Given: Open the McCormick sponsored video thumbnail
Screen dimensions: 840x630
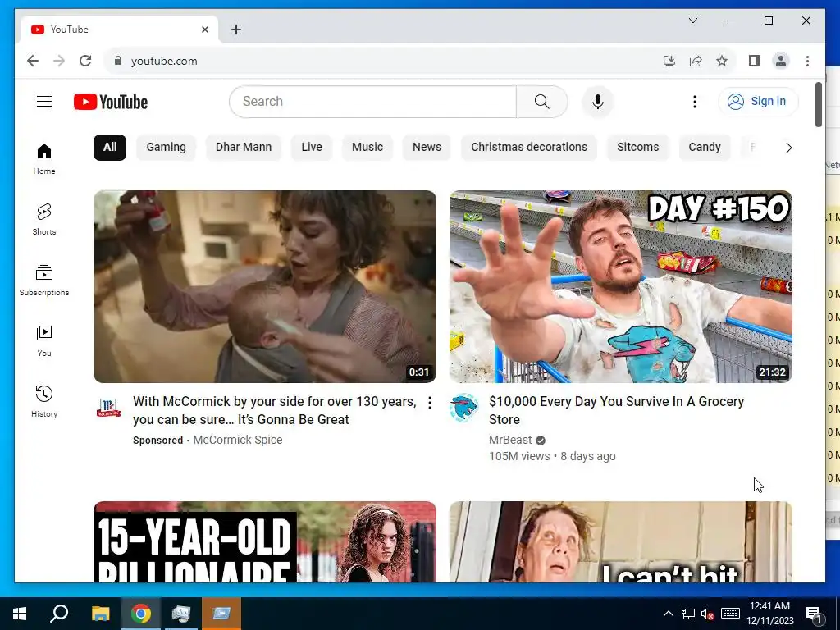Looking at the screenshot, I should click(265, 286).
